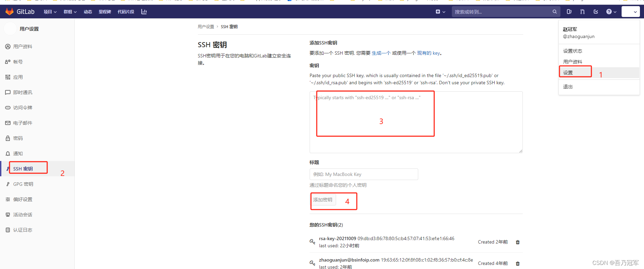The image size is (644, 269).
Task: Click the 生成一个 generate key link
Action: pos(381,53)
